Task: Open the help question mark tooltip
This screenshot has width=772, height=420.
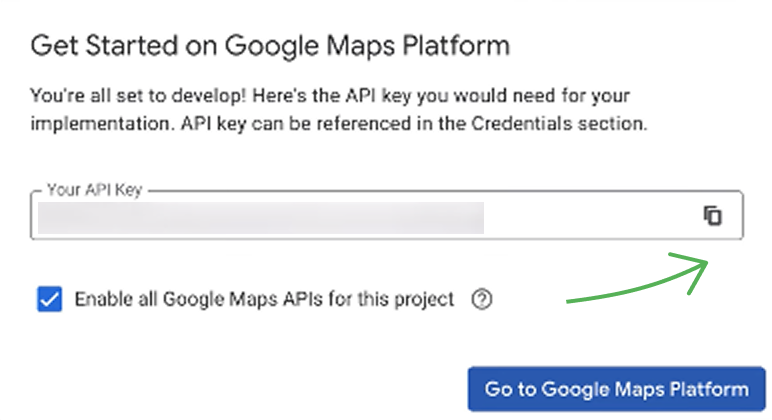Action: [481, 299]
